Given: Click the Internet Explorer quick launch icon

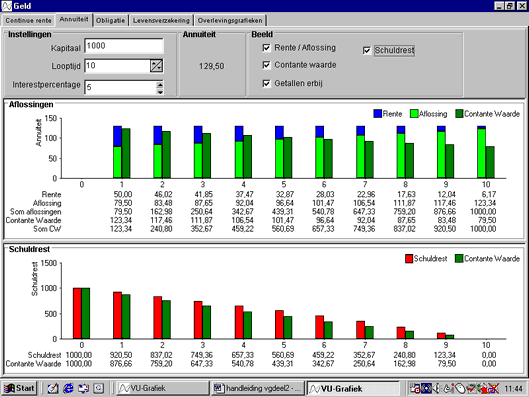Looking at the screenshot, I should (68, 389).
